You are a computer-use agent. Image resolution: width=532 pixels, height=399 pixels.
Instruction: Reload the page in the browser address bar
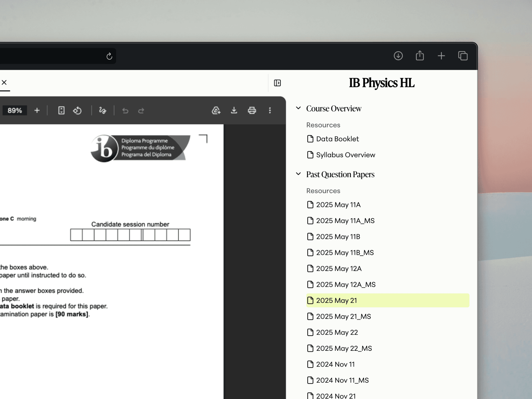point(109,56)
